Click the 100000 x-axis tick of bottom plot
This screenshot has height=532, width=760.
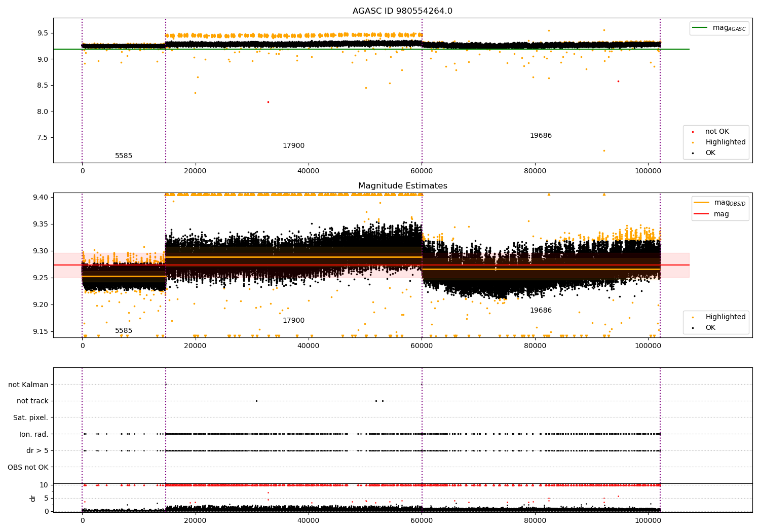648,520
